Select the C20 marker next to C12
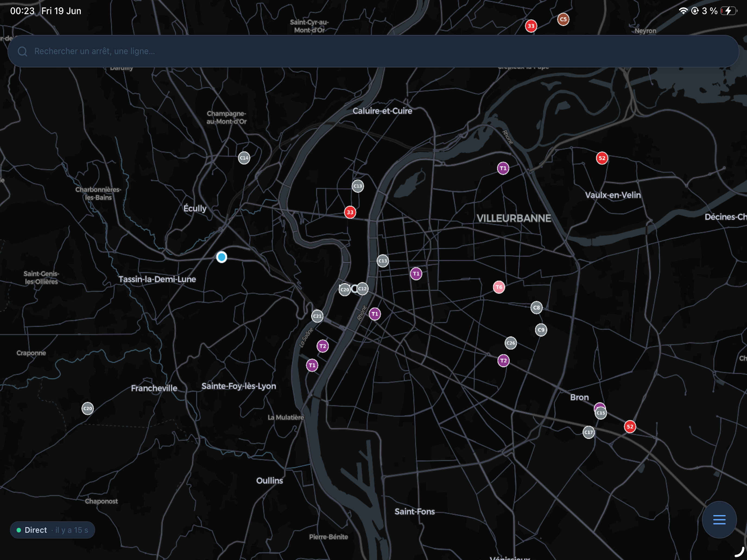747x560 pixels. (x=344, y=289)
